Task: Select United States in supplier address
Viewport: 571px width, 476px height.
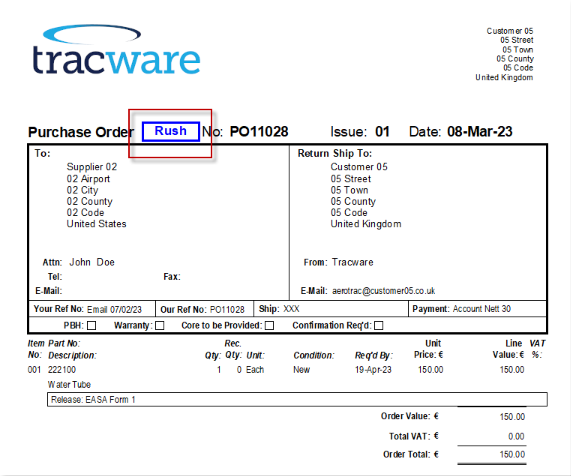Action: coord(97,224)
